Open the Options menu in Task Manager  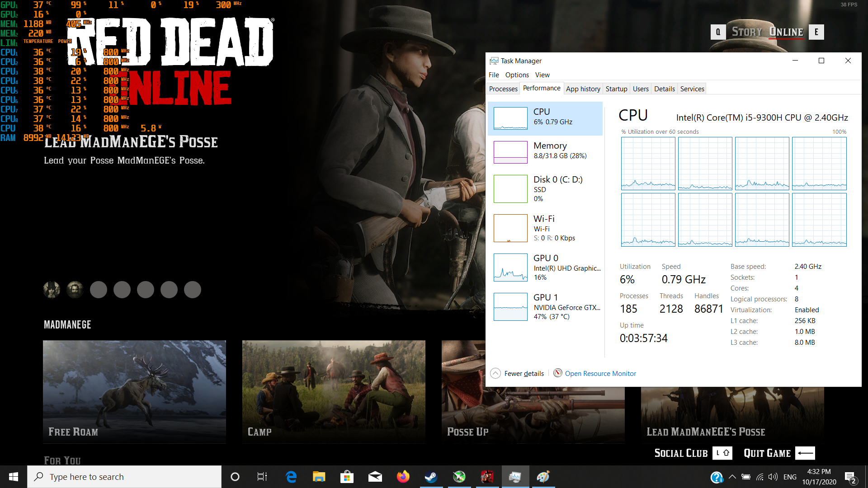(x=517, y=75)
